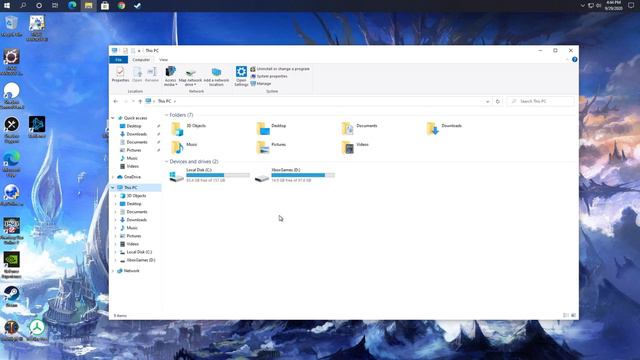The height and width of the screenshot is (360, 640).
Task: Click the Properties icon in the ribbon
Action: [120, 75]
